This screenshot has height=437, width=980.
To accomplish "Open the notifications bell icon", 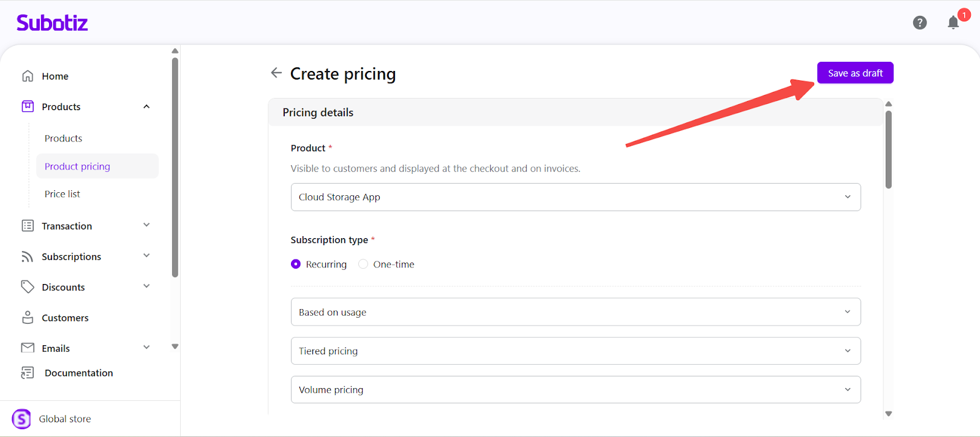I will [x=953, y=23].
